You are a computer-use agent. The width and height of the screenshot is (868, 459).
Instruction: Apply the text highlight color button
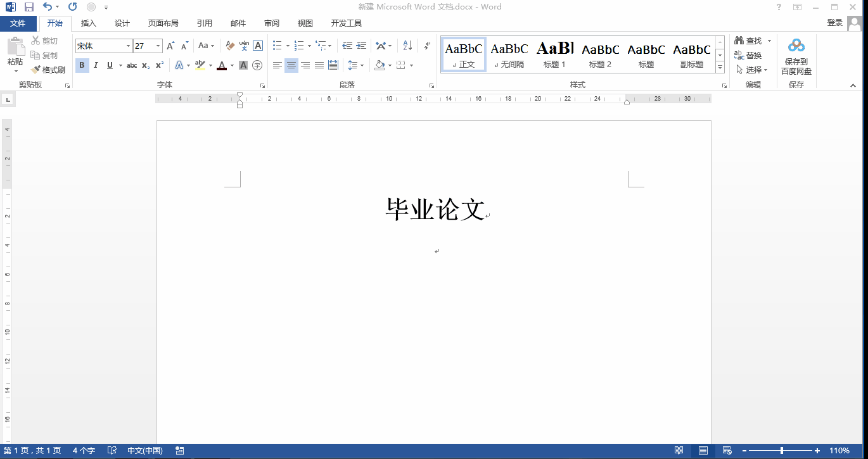coord(200,65)
